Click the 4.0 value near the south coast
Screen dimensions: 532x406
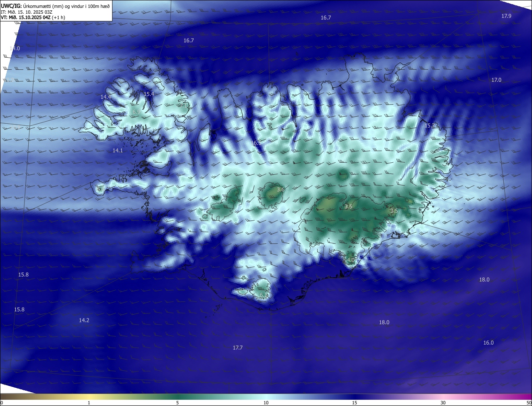click(x=350, y=260)
